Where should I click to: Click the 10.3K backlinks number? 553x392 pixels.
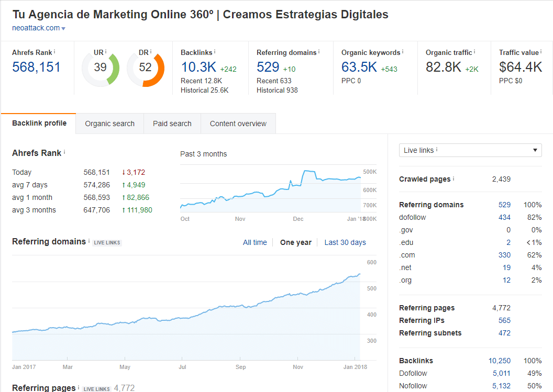[x=199, y=68]
